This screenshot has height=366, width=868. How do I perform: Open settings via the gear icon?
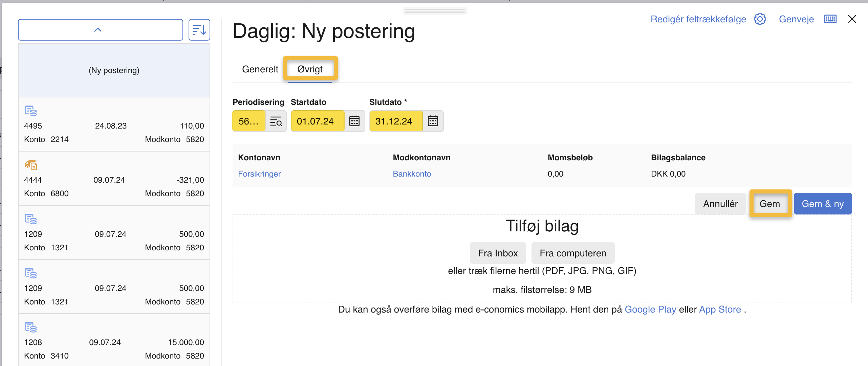760,19
